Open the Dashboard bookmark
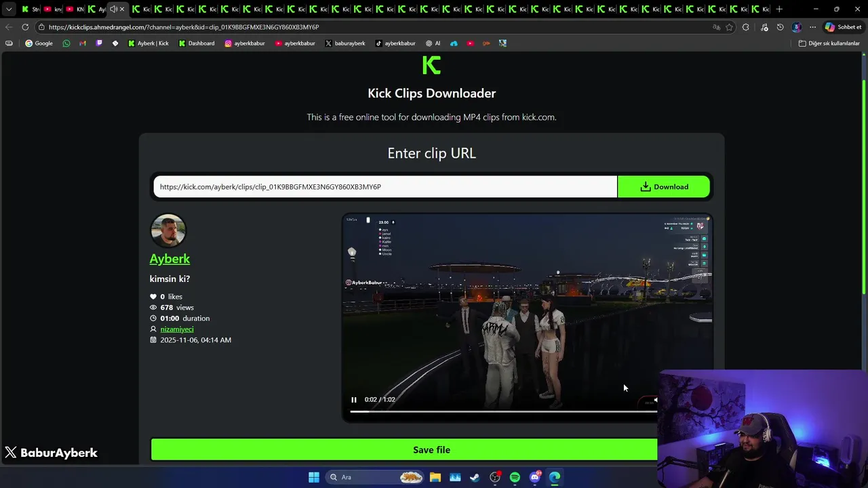The height and width of the screenshot is (488, 868). pos(196,43)
